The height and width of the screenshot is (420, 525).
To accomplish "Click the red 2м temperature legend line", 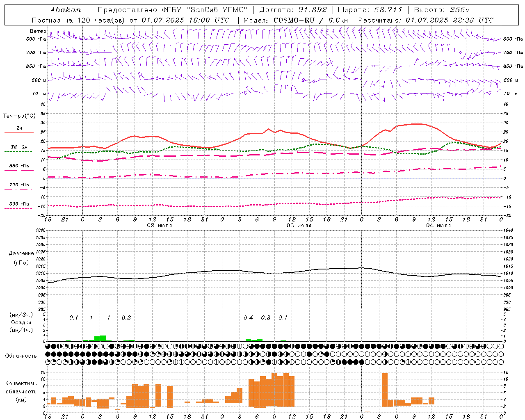I will (19, 132).
